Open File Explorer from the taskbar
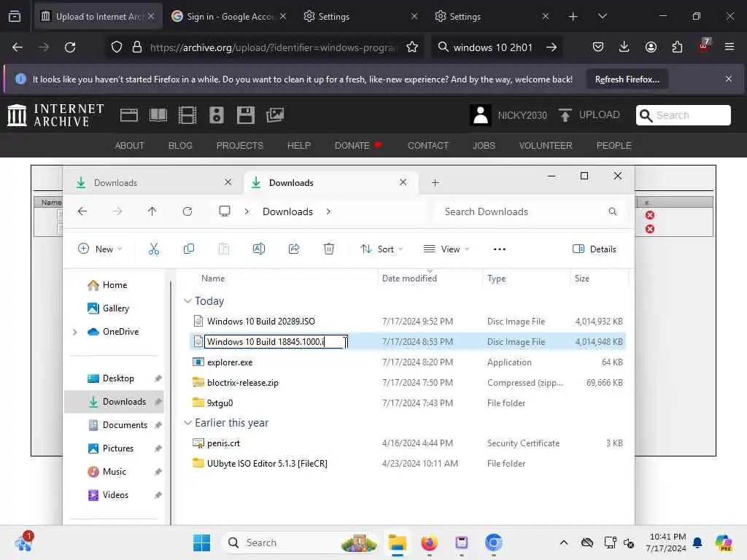 click(x=397, y=542)
